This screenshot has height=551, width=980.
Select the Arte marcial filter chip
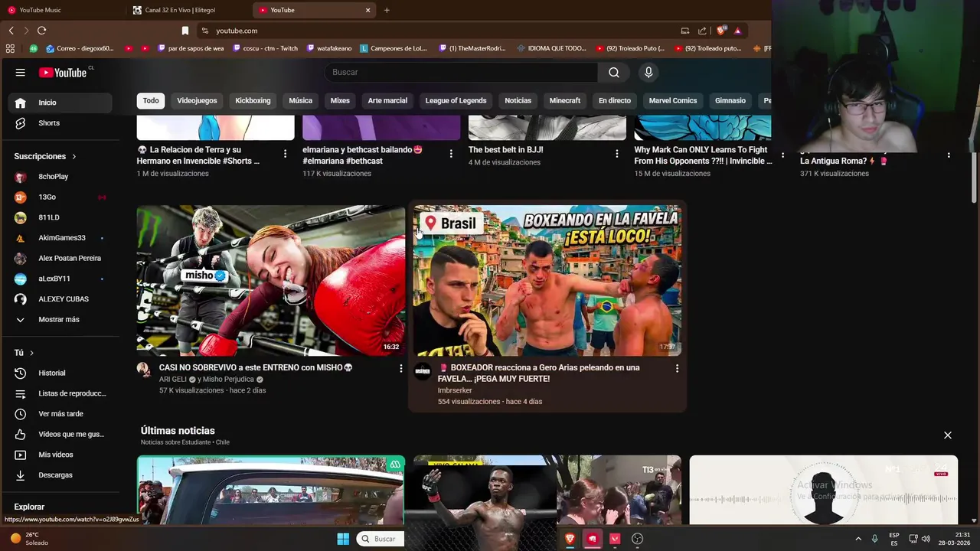(387, 100)
